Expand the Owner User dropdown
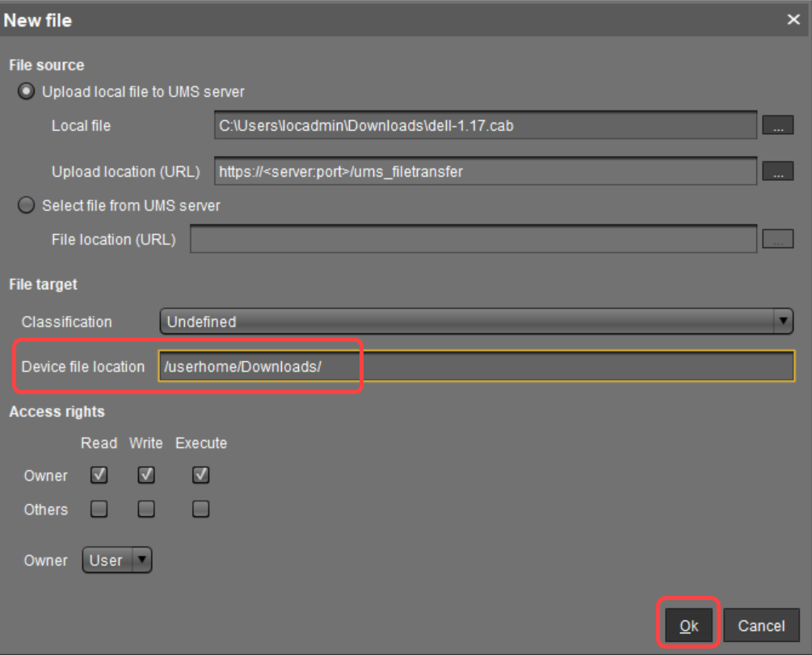Image resolution: width=812 pixels, height=655 pixels. coord(116,561)
